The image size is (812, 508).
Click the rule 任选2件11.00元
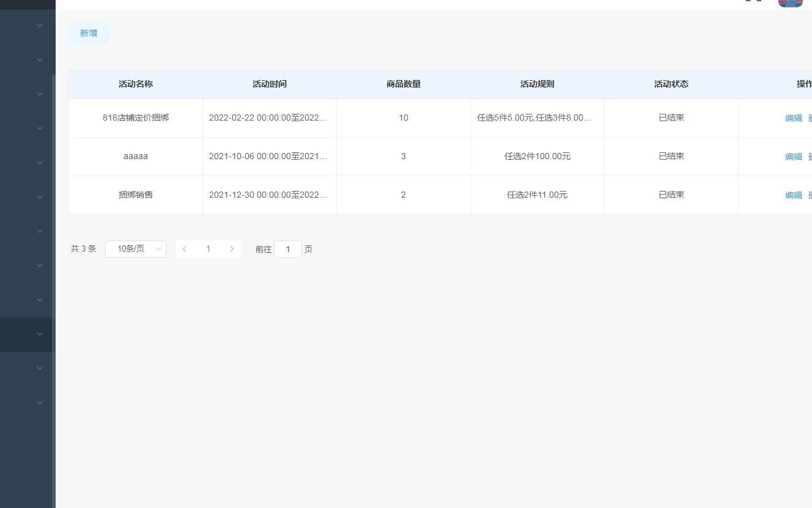[x=537, y=195]
